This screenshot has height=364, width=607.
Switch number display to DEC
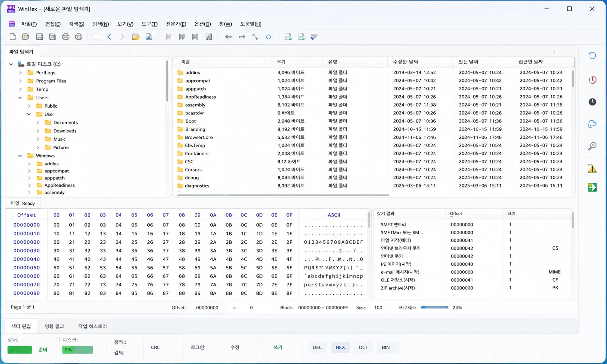click(317, 348)
